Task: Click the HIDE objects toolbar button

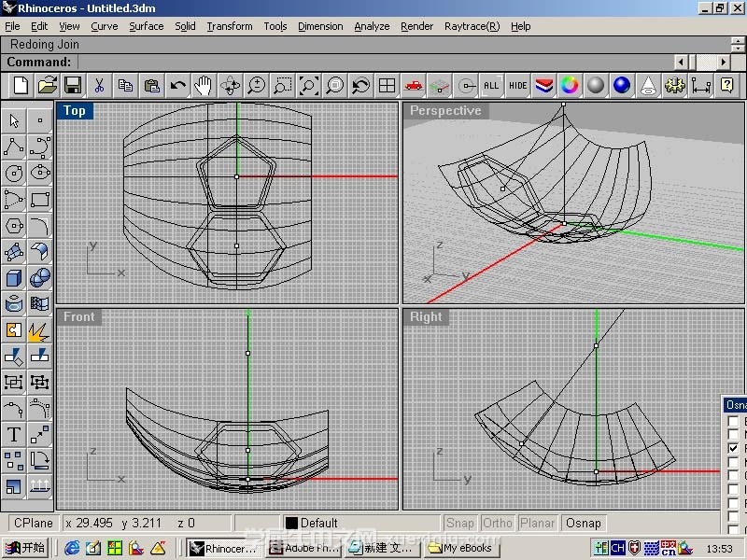Action: click(518, 86)
